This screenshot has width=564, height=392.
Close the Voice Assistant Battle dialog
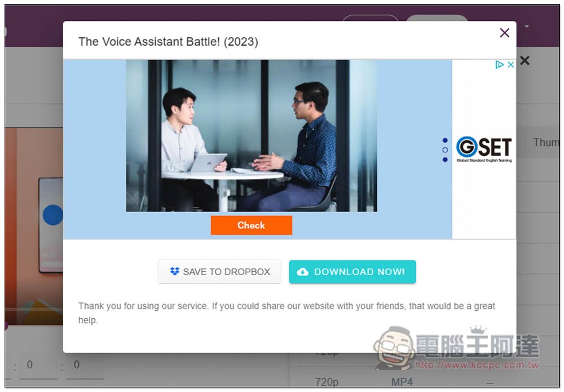504,33
